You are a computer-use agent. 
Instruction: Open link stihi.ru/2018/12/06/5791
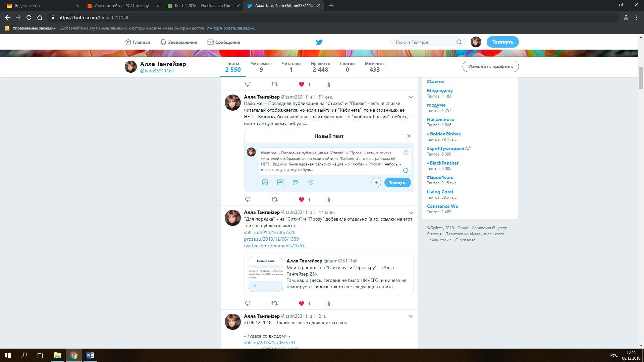coord(270,343)
